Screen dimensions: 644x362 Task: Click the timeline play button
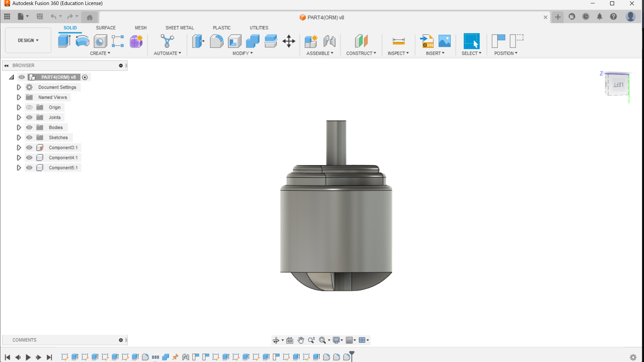pyautogui.click(x=28, y=357)
